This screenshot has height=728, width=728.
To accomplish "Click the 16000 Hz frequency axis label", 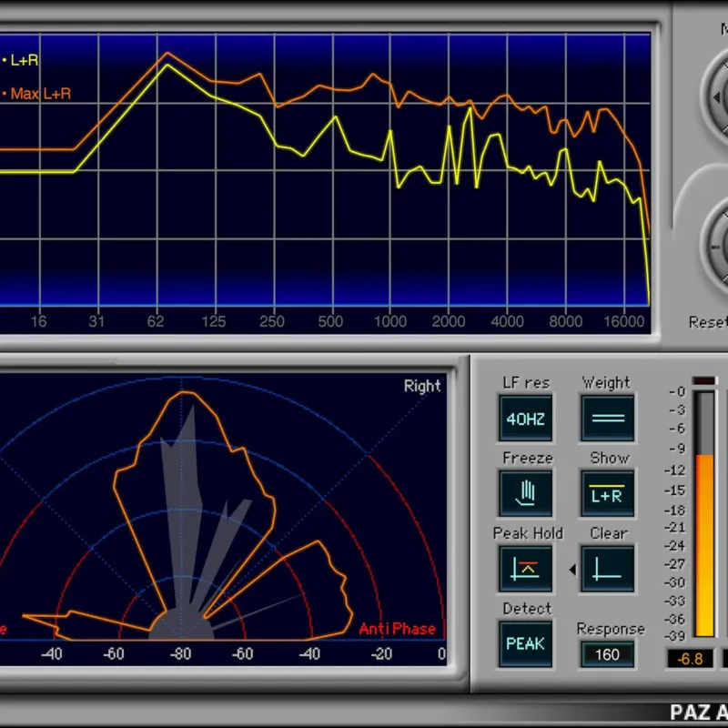I will pyautogui.click(x=623, y=321).
